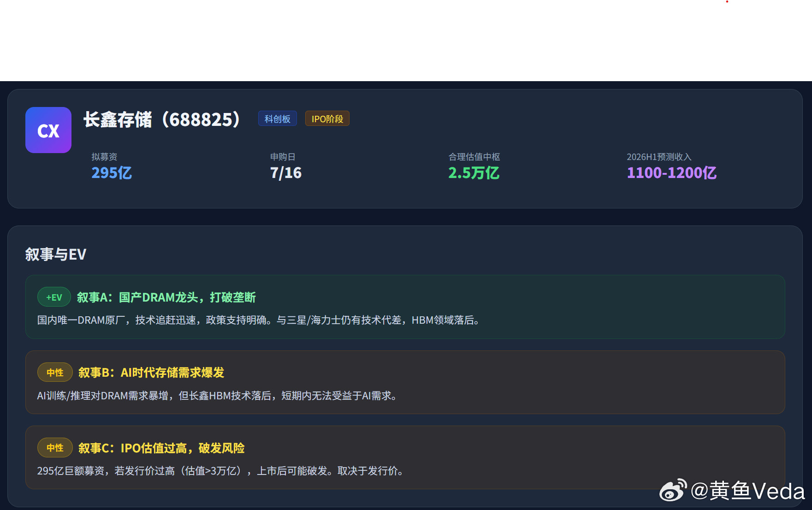Select the 长鑫存储（688825）title
This screenshot has height=510, width=812.
(162, 119)
